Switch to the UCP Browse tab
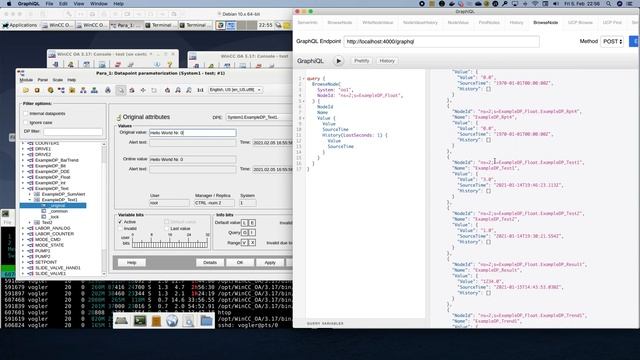The width and height of the screenshot is (640, 360). (x=580, y=22)
